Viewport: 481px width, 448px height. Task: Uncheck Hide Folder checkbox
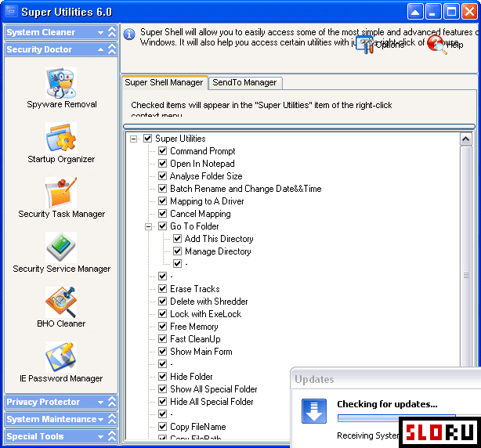163,376
